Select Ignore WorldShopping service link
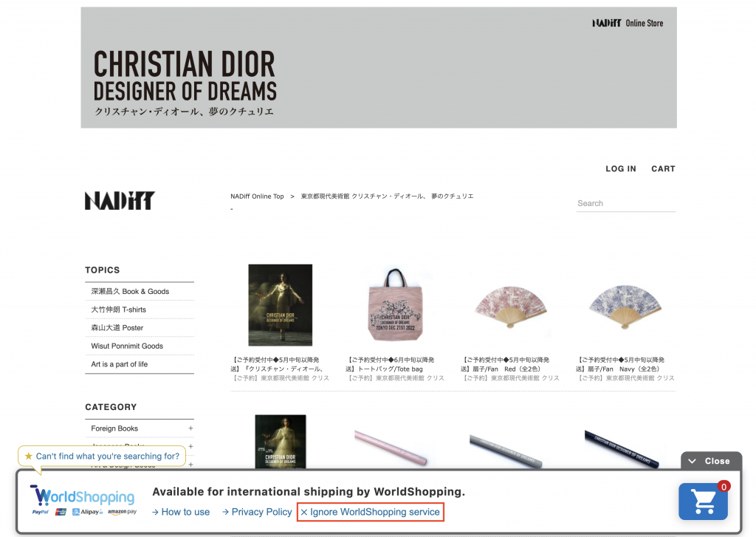The height and width of the screenshot is (537, 756). [371, 512]
